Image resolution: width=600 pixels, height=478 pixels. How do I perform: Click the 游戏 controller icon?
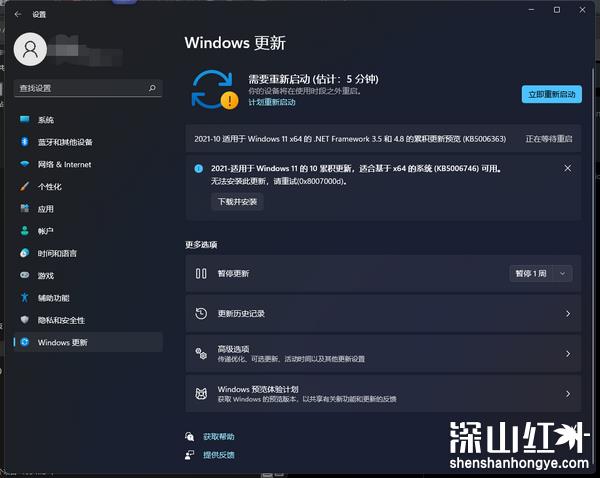(24, 275)
